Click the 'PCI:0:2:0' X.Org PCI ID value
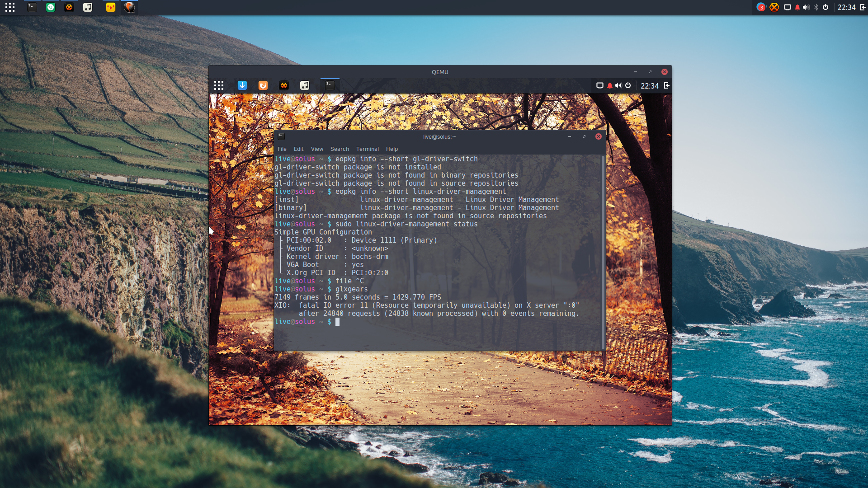Viewport: 868px width, 488px height. [x=370, y=273]
